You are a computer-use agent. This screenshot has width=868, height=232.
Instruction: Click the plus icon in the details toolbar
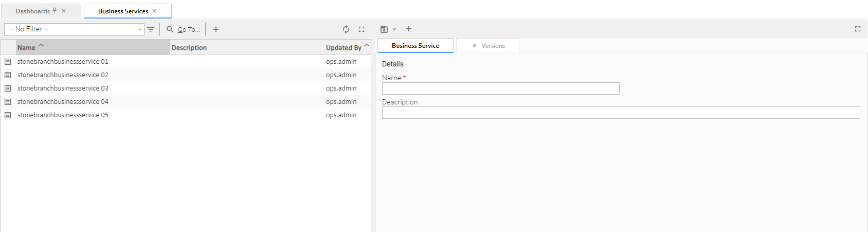point(409,29)
